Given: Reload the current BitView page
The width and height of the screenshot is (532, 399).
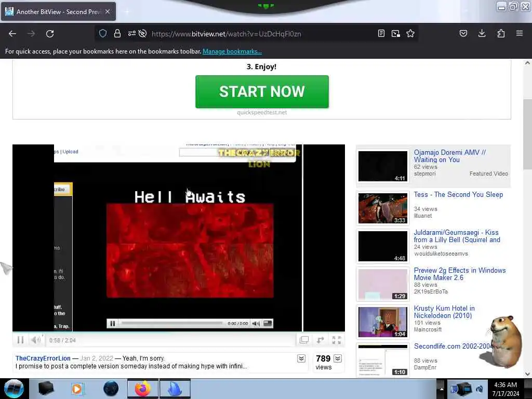Looking at the screenshot, I should coord(50,34).
